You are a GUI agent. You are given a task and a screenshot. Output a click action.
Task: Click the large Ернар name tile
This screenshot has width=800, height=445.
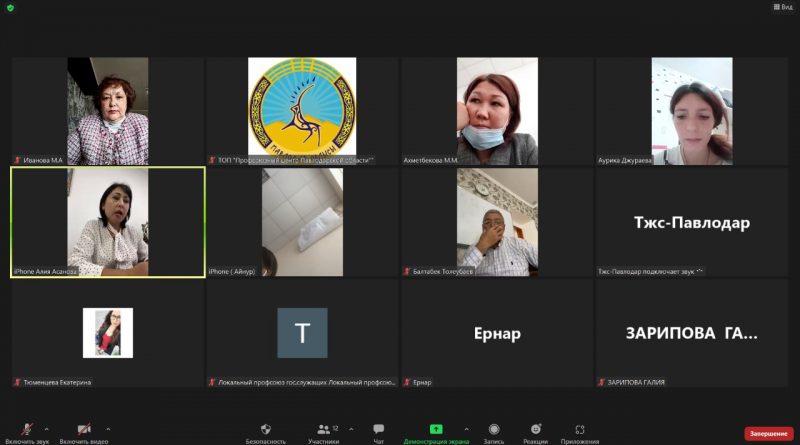coord(497,333)
